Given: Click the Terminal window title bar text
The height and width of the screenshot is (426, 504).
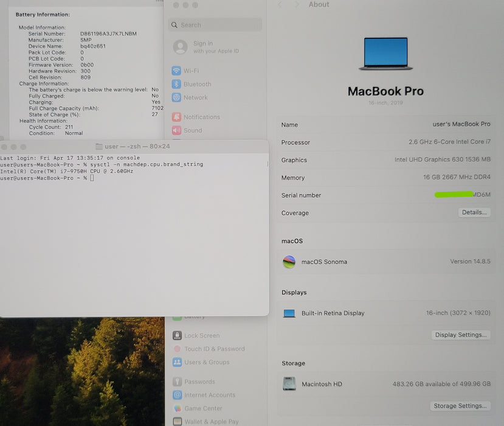Looking at the screenshot, I should click(x=137, y=147).
